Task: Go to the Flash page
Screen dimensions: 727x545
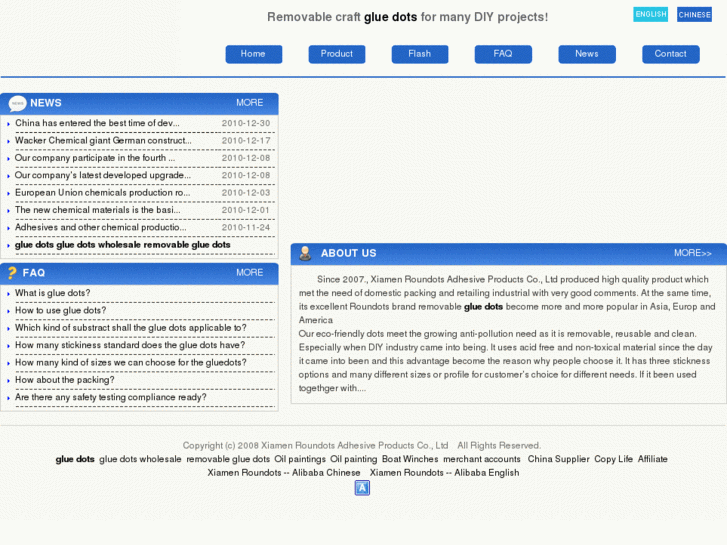Action: [x=420, y=54]
